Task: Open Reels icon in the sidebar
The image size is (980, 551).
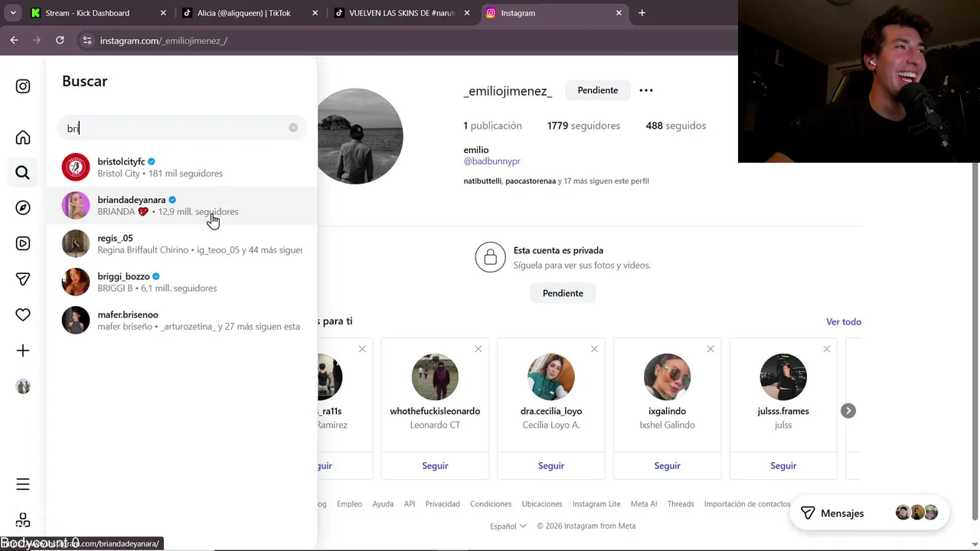Action: (x=23, y=243)
